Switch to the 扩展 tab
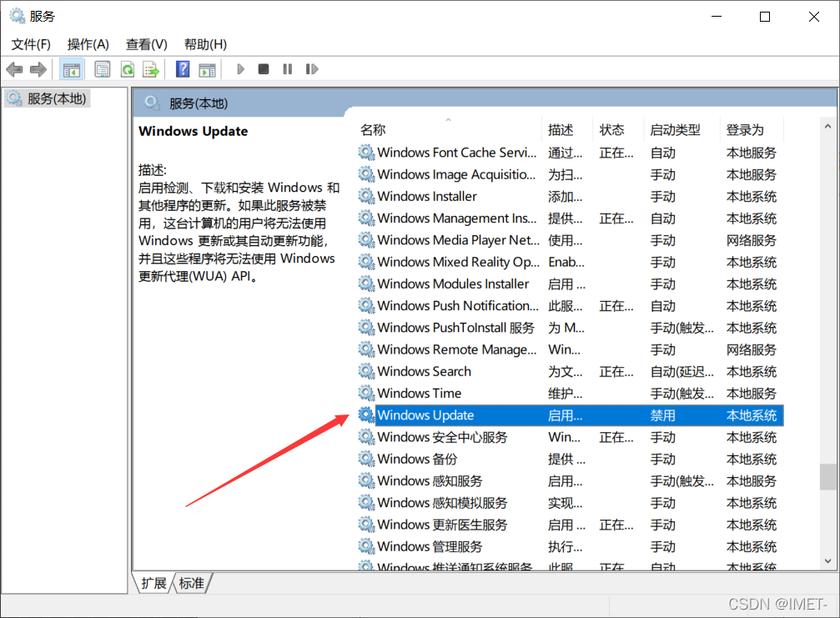The image size is (840, 618). [153, 583]
